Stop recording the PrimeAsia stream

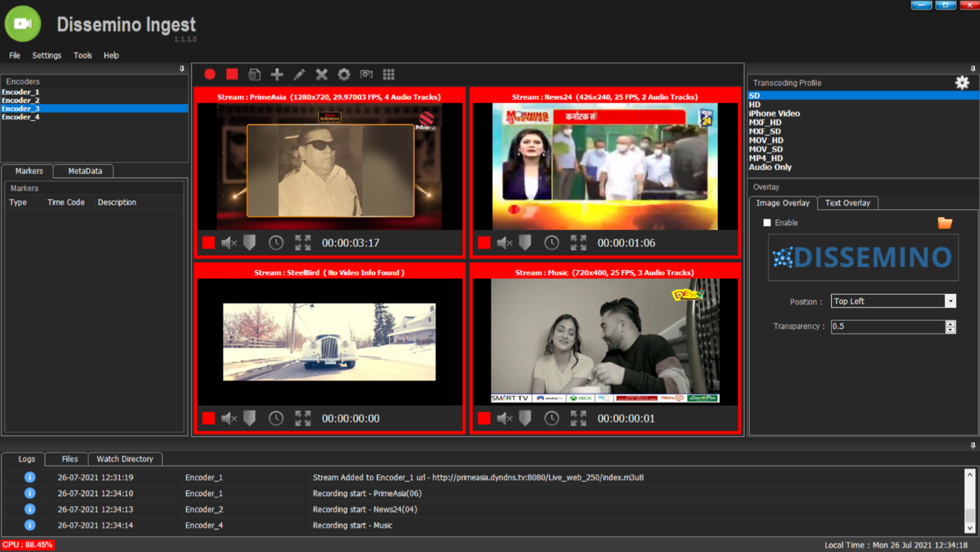(x=208, y=243)
